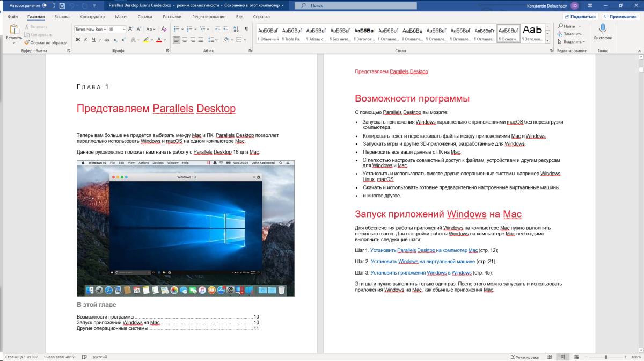Open the Вставка ribbon tab
Screen dimensions: 644x361
(62, 17)
